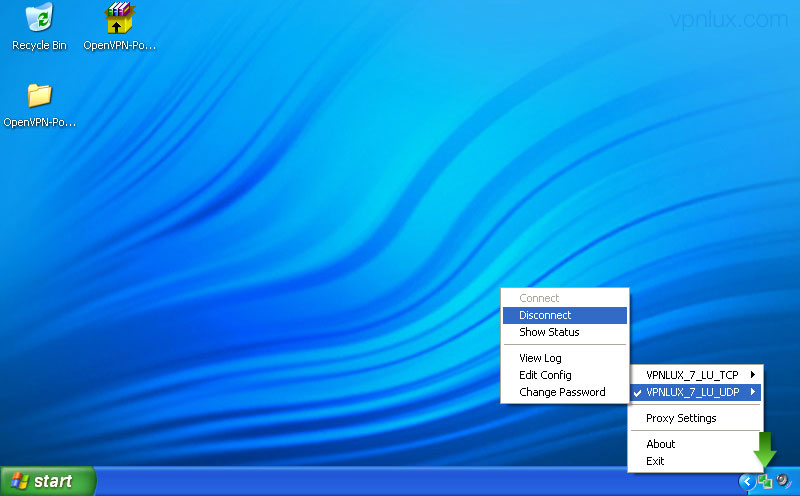Expand hidden tray icons with the arrow
Image resolution: width=800 pixels, height=496 pixels.
tap(747, 481)
